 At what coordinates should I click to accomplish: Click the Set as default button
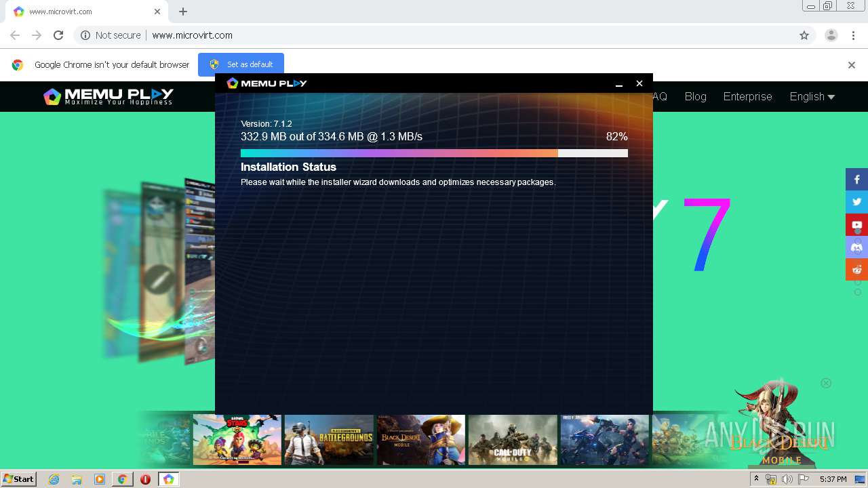tap(241, 64)
